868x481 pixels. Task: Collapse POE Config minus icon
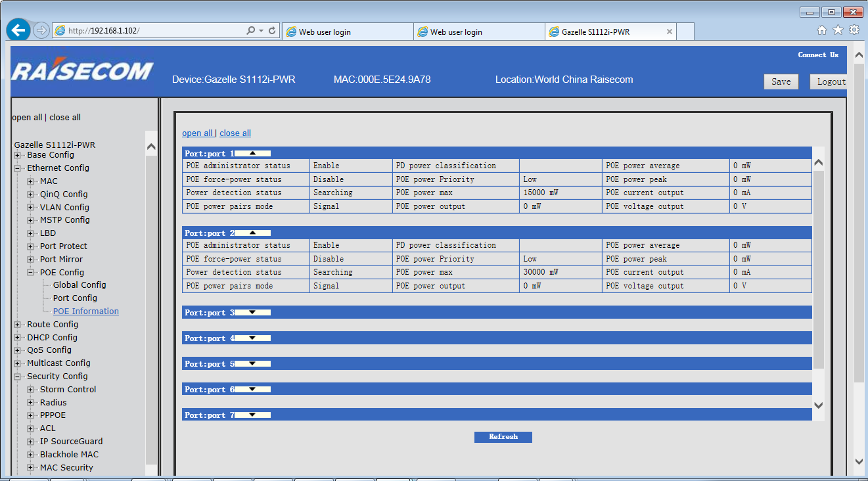pos(31,273)
